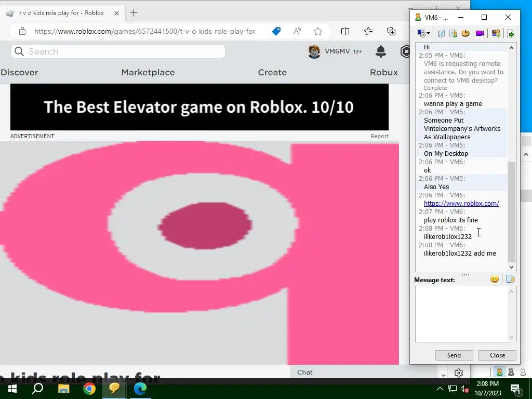This screenshot has height=399, width=532.
Task: Focus the Message text input box
Action: pos(461,314)
